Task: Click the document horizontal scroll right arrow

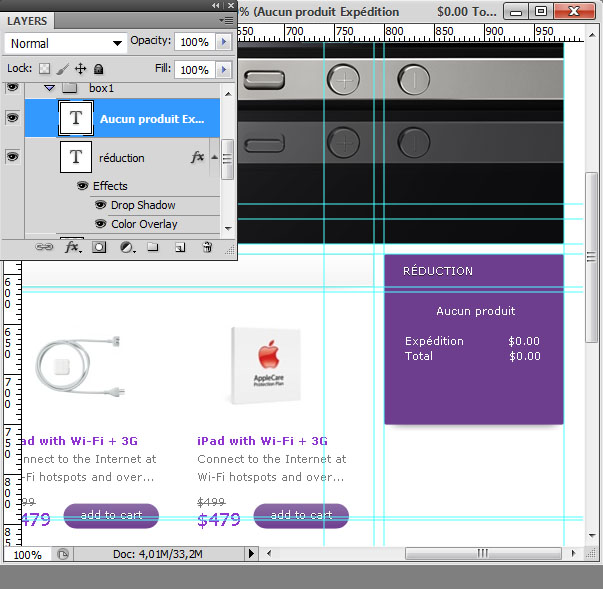Action: (x=573, y=554)
